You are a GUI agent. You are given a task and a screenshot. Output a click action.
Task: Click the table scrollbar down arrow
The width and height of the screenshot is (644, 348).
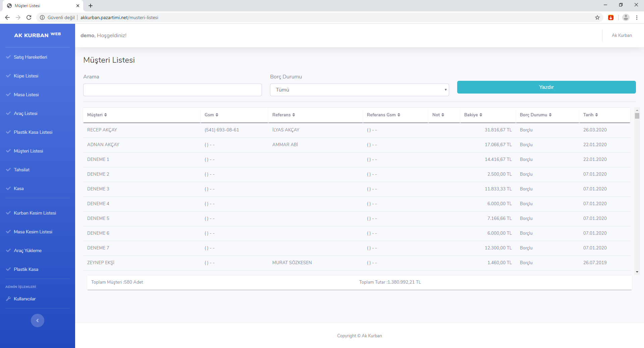[637, 272]
